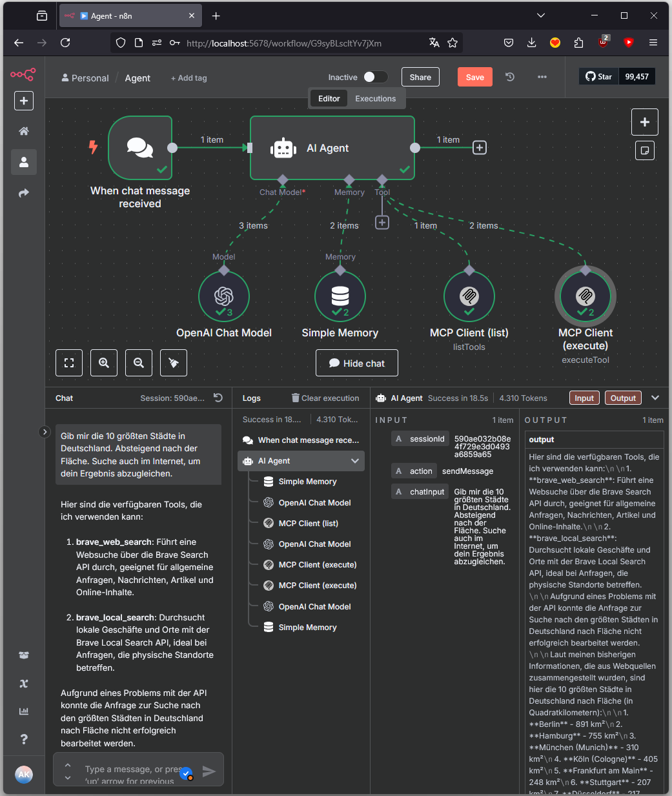Image resolution: width=672 pixels, height=796 pixels.
Task: Open the Help question mark in sidebar
Action: point(24,739)
